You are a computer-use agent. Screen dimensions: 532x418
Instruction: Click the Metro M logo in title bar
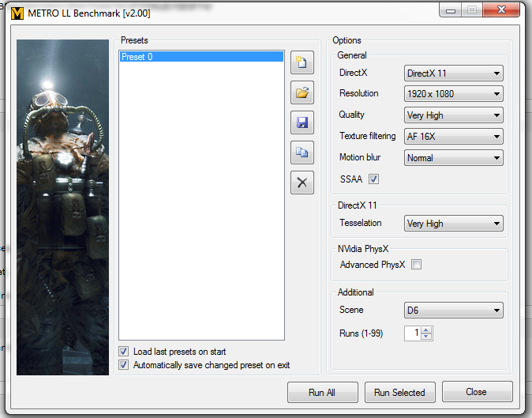click(17, 13)
